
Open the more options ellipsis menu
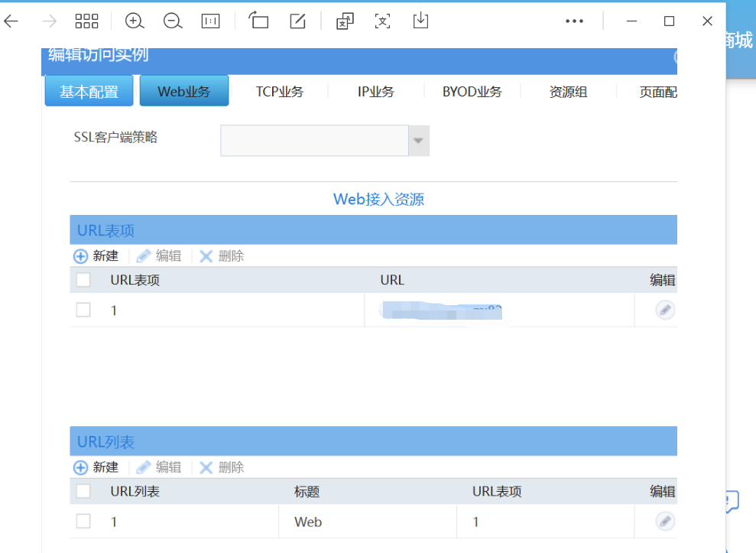point(574,21)
